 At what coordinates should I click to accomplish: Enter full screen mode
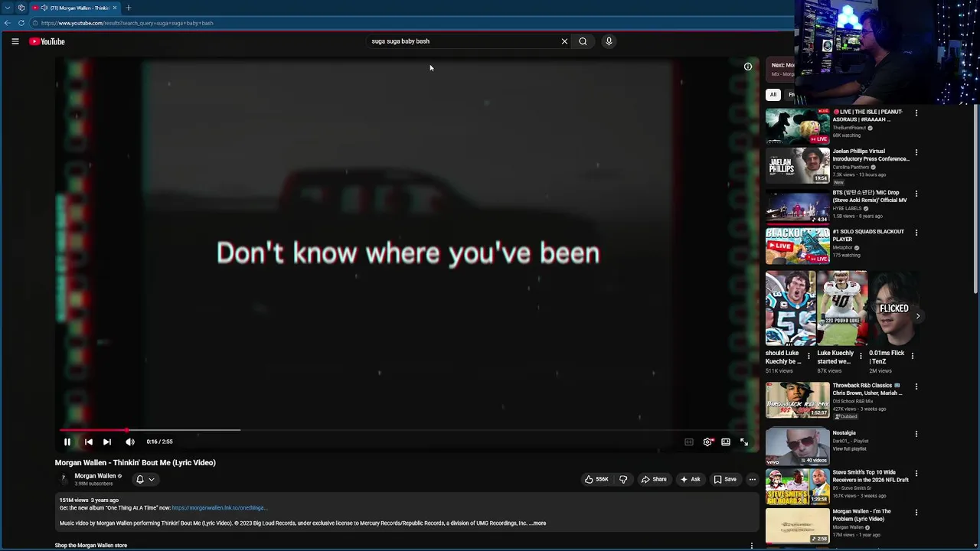click(744, 442)
